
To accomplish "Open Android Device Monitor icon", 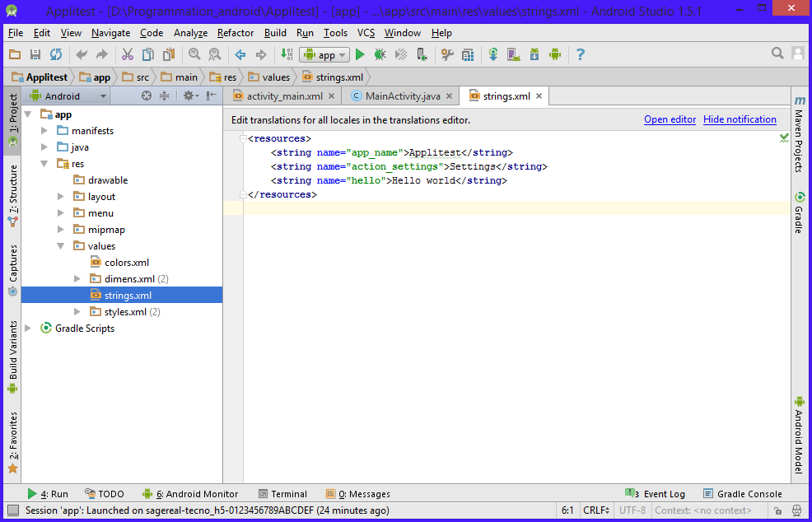I will point(555,54).
